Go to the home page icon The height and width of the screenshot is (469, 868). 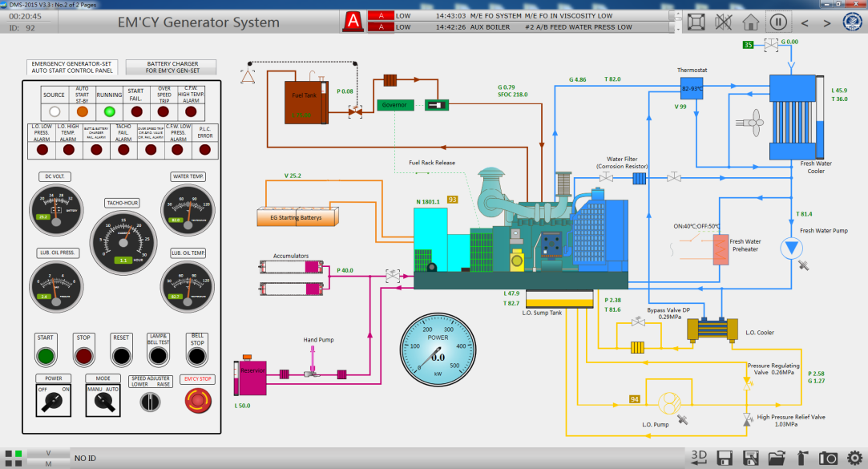pyautogui.click(x=751, y=22)
